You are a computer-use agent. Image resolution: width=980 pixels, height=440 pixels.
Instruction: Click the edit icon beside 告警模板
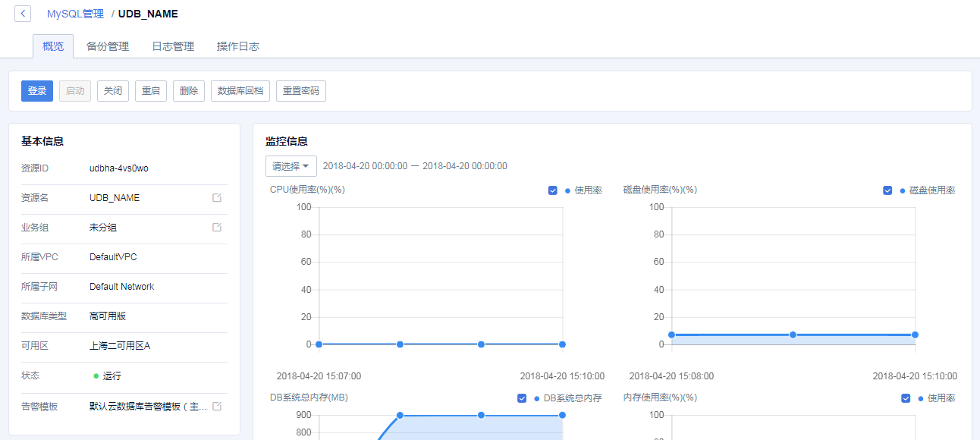(217, 406)
